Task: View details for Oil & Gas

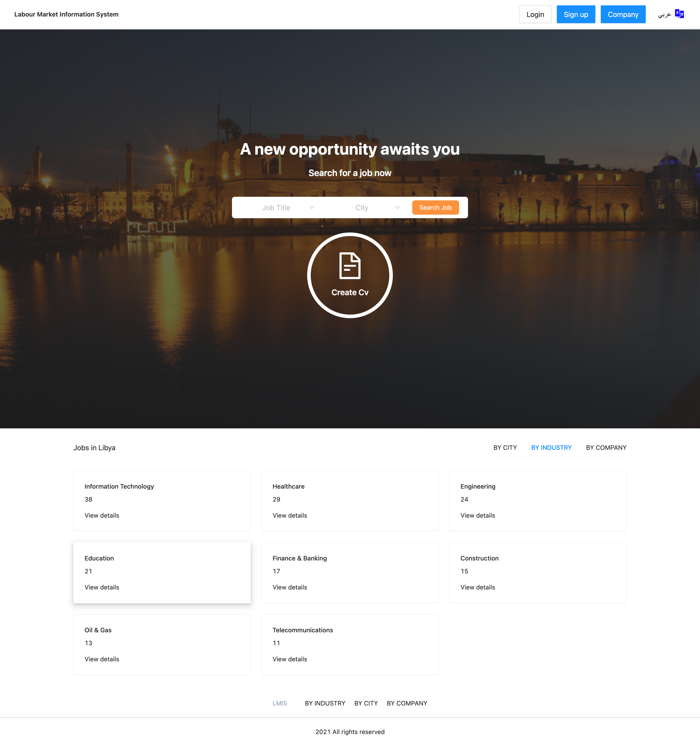Action: coord(102,659)
